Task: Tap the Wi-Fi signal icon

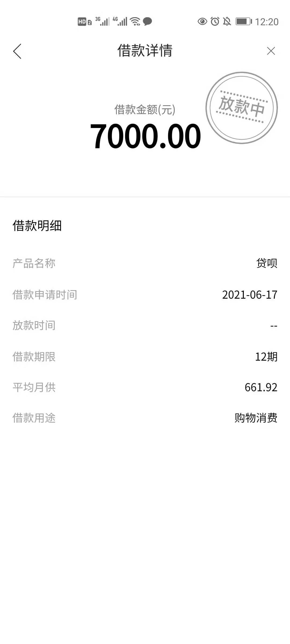Action: pyautogui.click(x=135, y=21)
